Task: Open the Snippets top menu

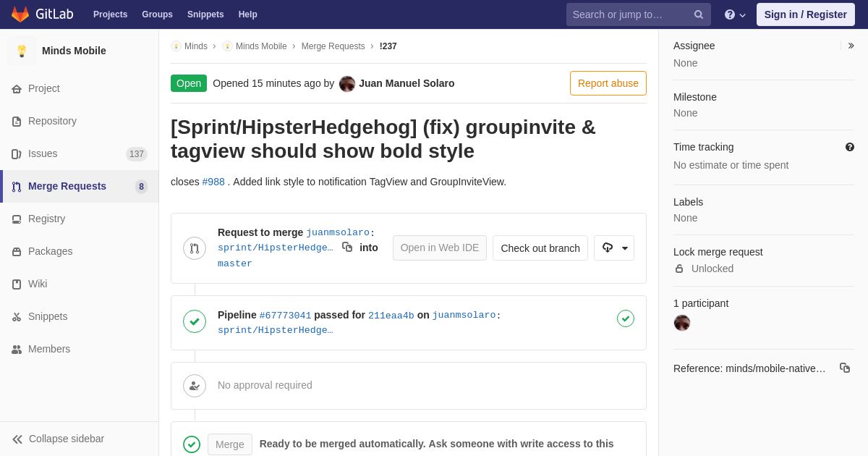Action: click(x=205, y=14)
